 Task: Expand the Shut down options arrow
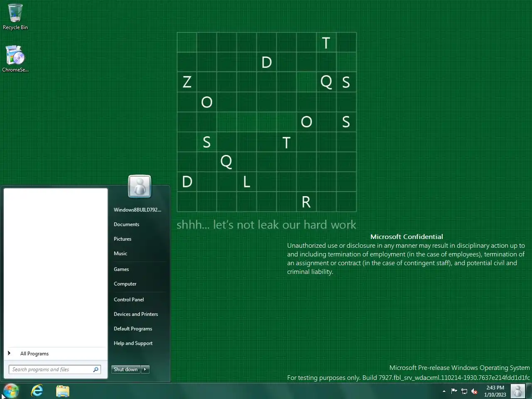pyautogui.click(x=145, y=369)
